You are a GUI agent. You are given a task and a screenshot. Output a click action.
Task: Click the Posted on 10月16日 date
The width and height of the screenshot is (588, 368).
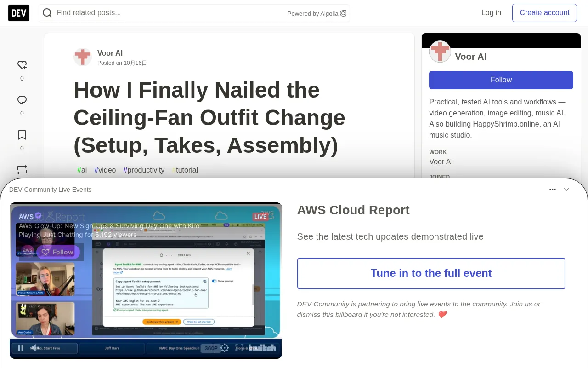click(122, 63)
